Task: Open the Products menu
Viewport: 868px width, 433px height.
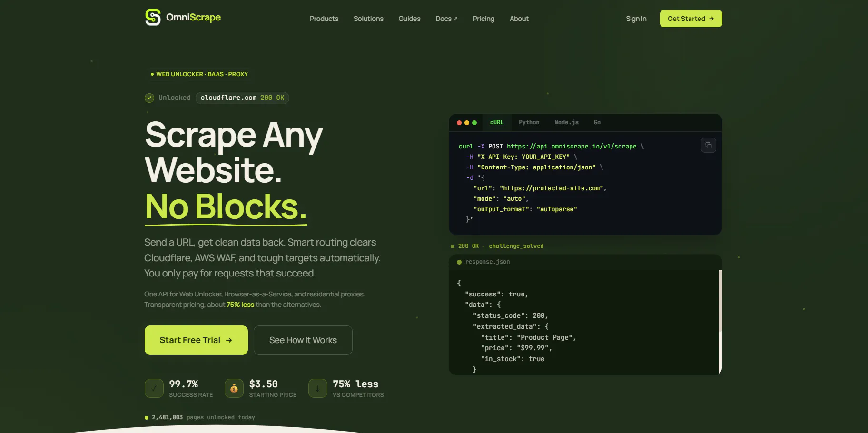Action: [x=324, y=19]
